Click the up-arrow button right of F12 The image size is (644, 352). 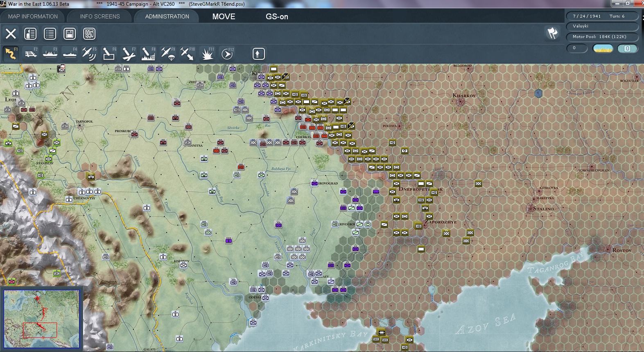point(258,54)
